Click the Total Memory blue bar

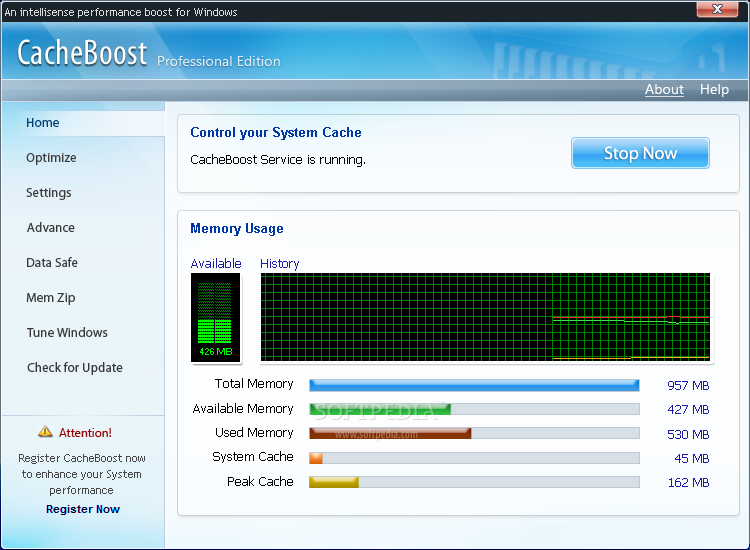(474, 385)
